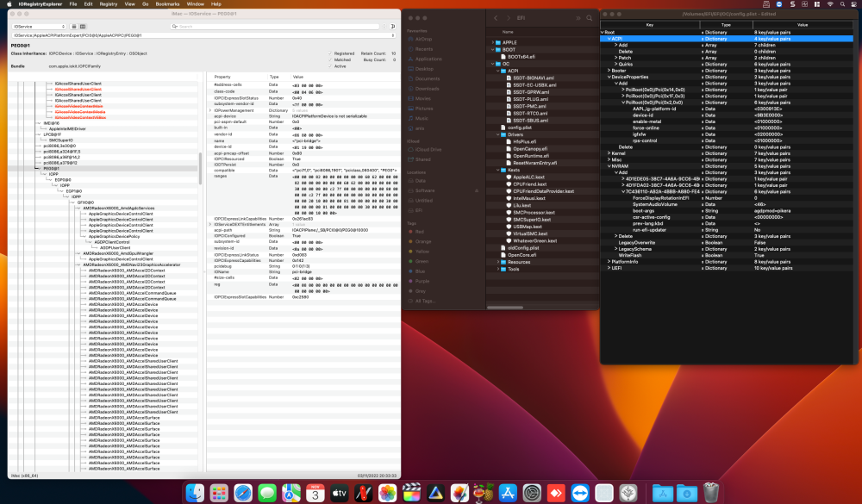Click the Key column header

point(650,25)
